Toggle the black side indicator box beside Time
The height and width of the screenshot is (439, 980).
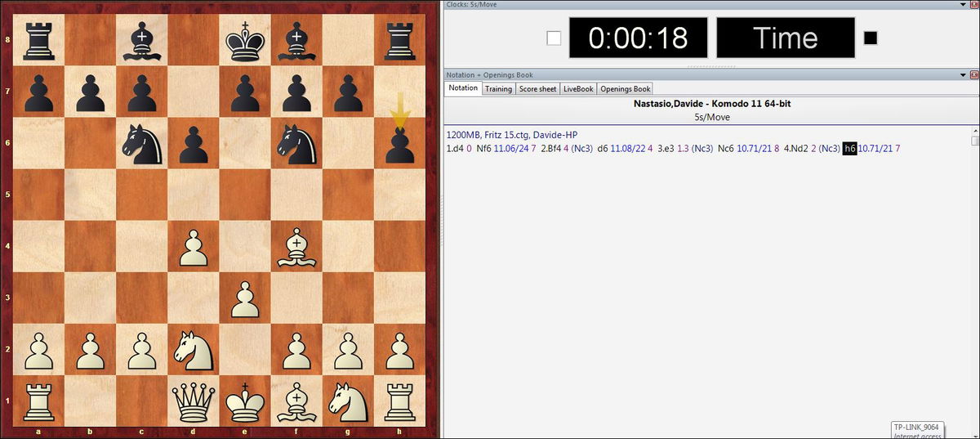coord(871,38)
